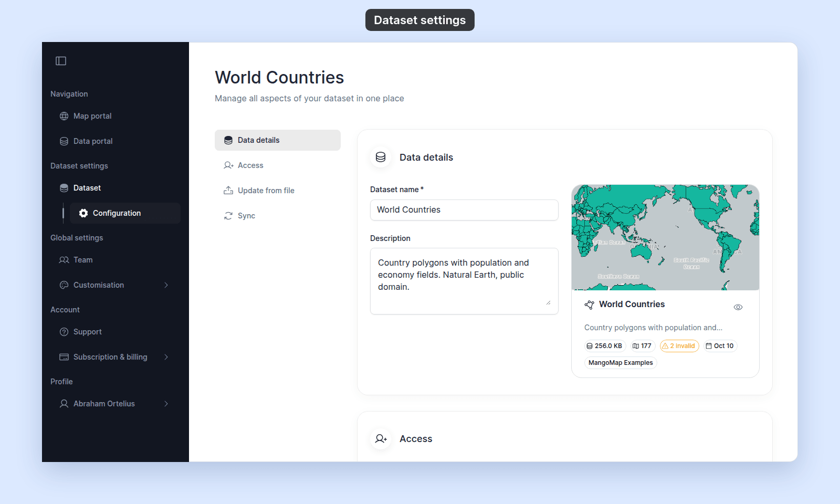Click the Dataset settings sidebar section label
This screenshot has width=840, height=504.
pos(79,166)
